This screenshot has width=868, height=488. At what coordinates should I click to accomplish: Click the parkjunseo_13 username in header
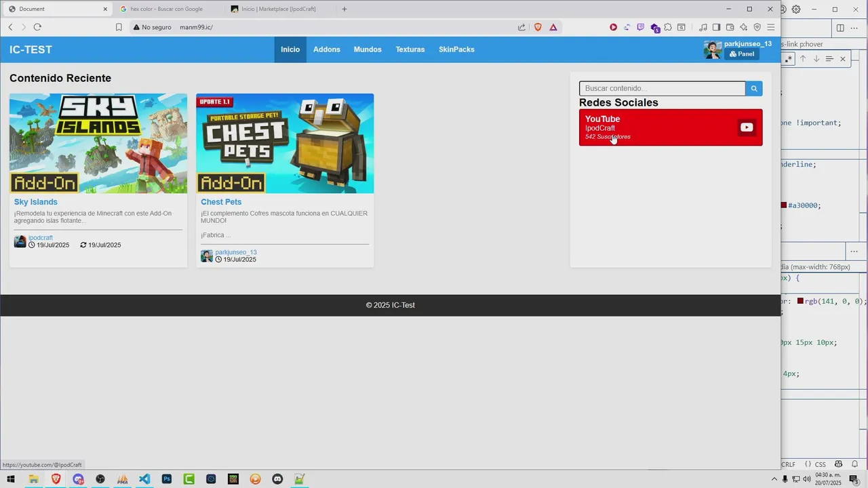coord(748,43)
